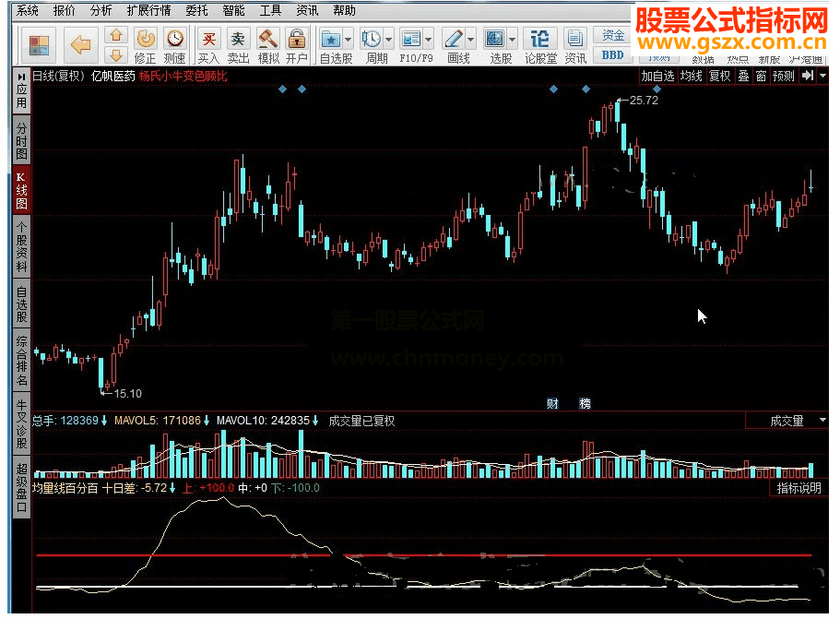Screen dimensions: 840x619
Task: Click the jump-to-end arrow icon
Action: click(x=808, y=76)
